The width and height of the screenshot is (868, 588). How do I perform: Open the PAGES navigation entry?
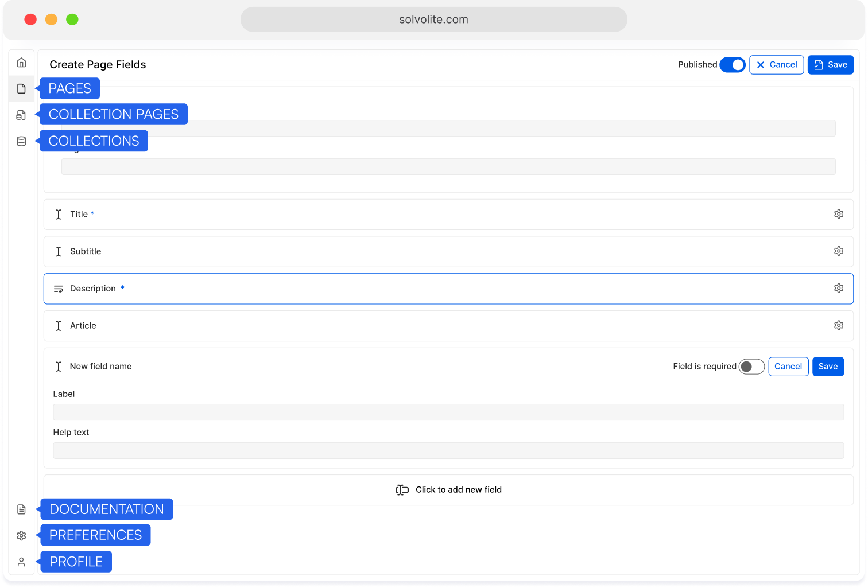pyautogui.click(x=69, y=88)
